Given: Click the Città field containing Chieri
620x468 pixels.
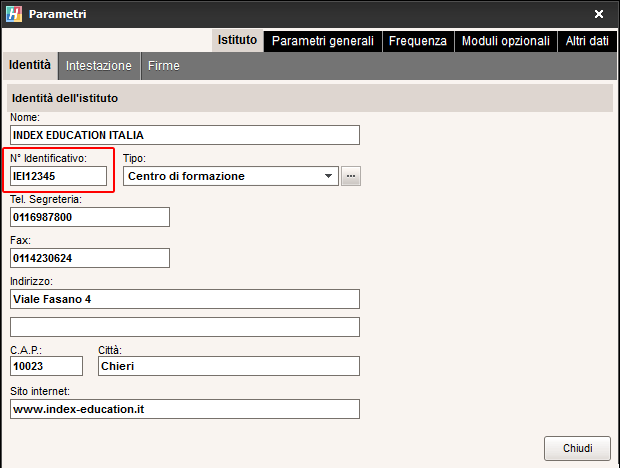Looking at the screenshot, I should (229, 366).
